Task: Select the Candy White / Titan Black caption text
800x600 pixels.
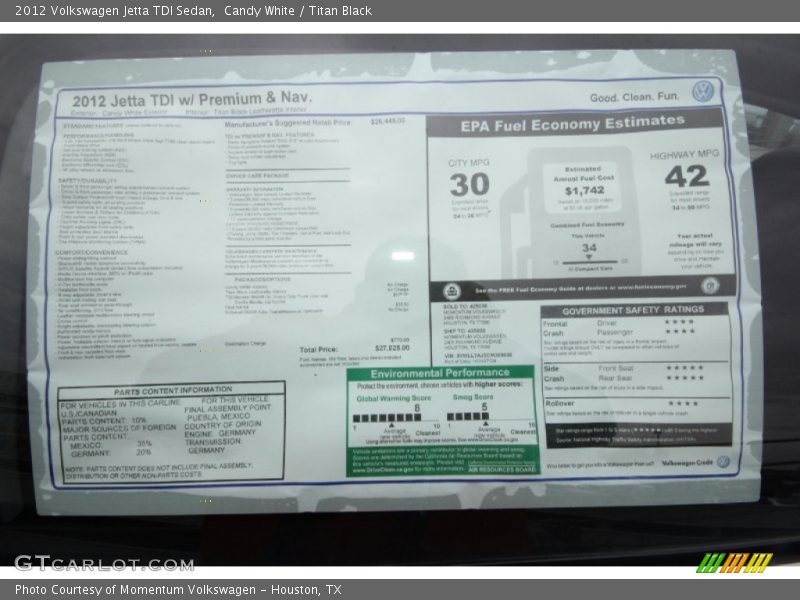Action: [297, 11]
